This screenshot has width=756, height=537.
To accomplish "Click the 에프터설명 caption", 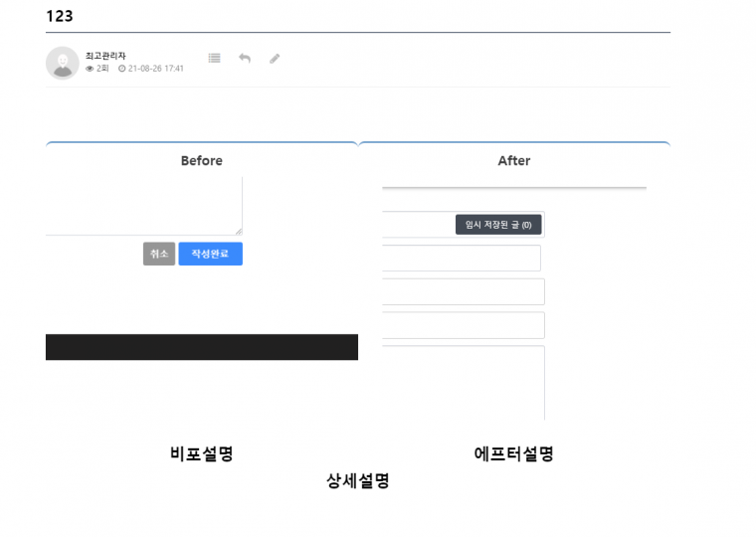I will (x=513, y=453).
